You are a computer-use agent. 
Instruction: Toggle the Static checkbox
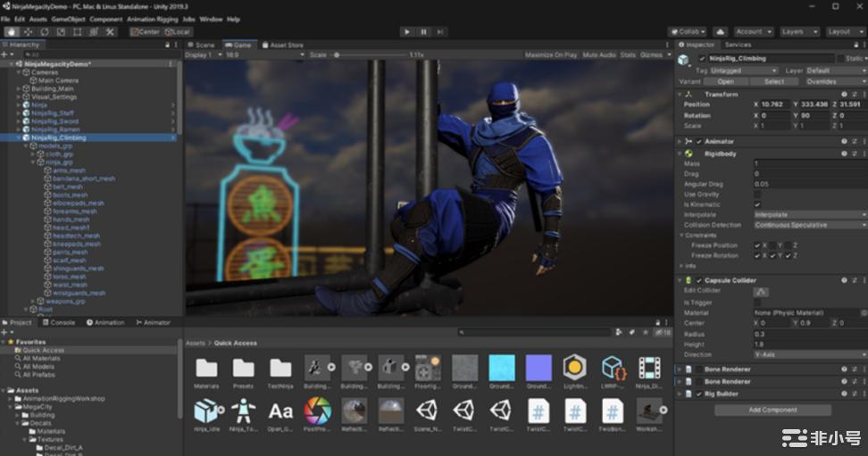(839, 58)
